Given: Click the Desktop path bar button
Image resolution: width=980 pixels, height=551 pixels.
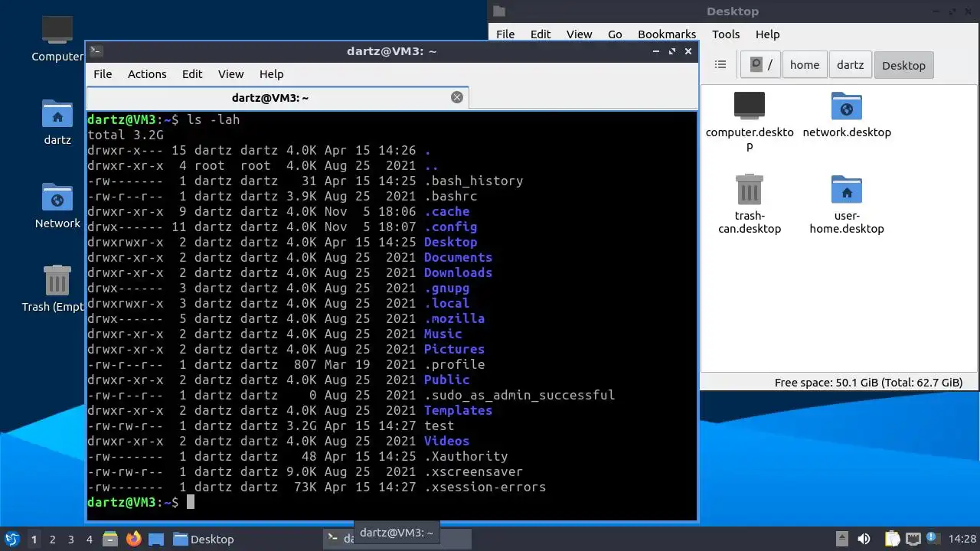Looking at the screenshot, I should (903, 65).
